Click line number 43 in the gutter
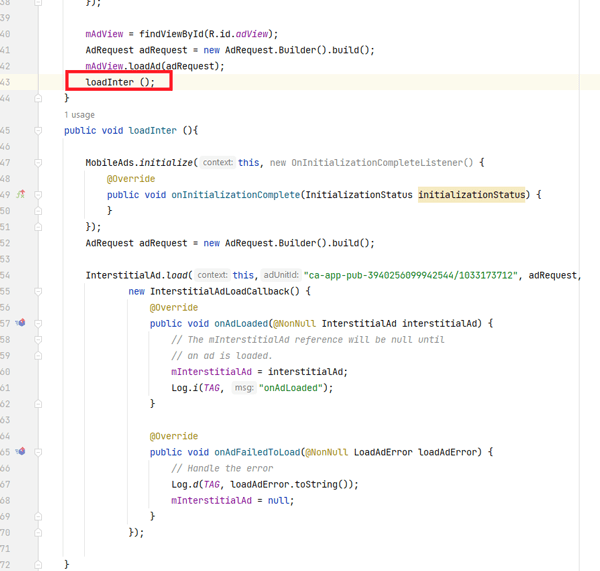This screenshot has width=600, height=571. (x=5, y=82)
